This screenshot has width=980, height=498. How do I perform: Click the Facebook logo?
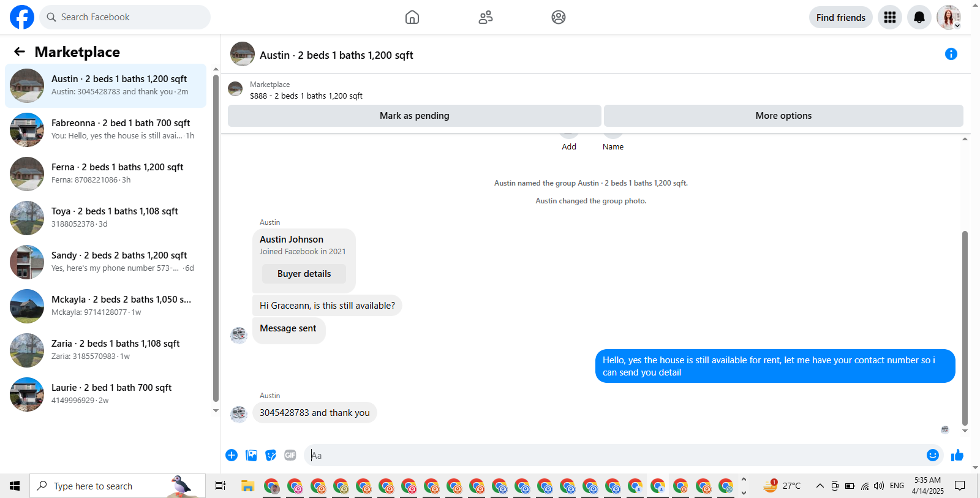point(22,17)
